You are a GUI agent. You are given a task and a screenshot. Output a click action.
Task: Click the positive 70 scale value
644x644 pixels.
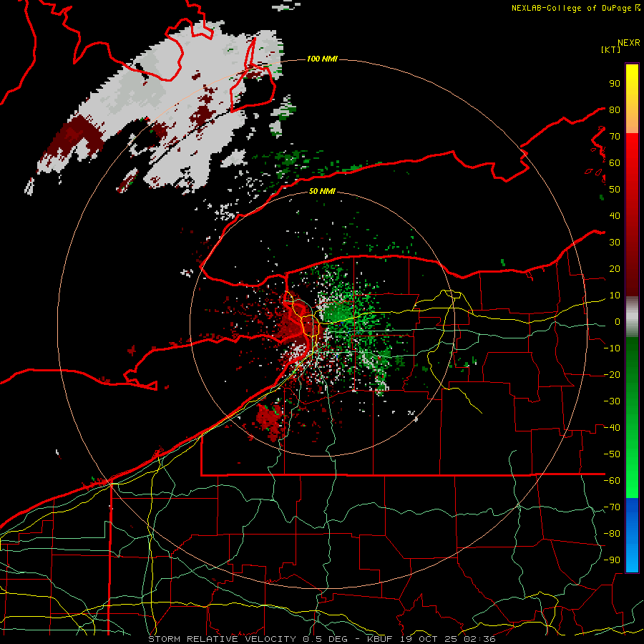[x=615, y=137]
